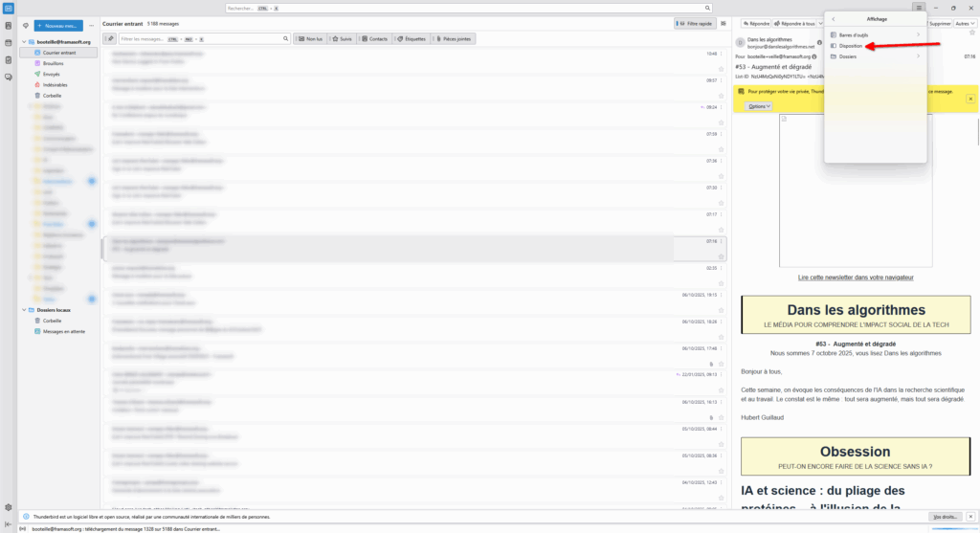The image size is (980, 533).
Task: Open the Options dropdown in privacy banner
Action: (x=759, y=106)
